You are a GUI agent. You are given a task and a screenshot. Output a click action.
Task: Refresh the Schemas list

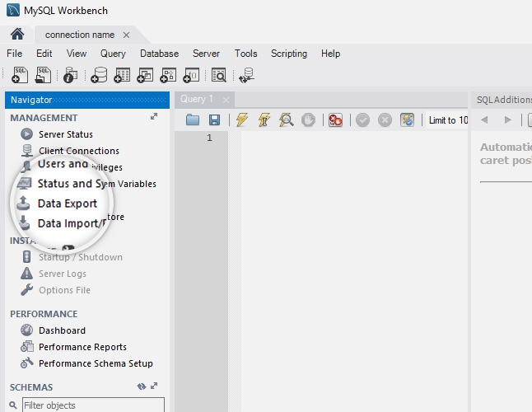coord(141,386)
